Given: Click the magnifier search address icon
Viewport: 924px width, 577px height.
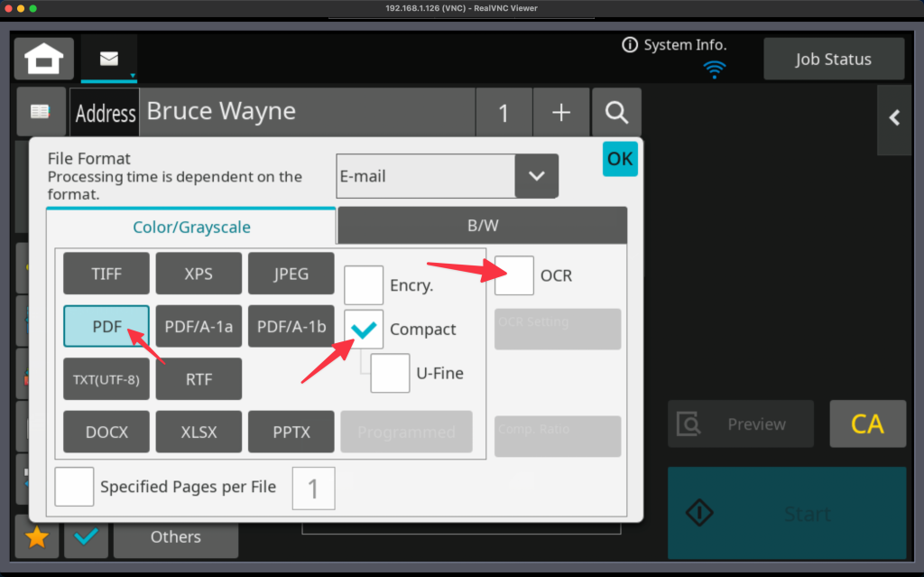Looking at the screenshot, I should (x=616, y=112).
